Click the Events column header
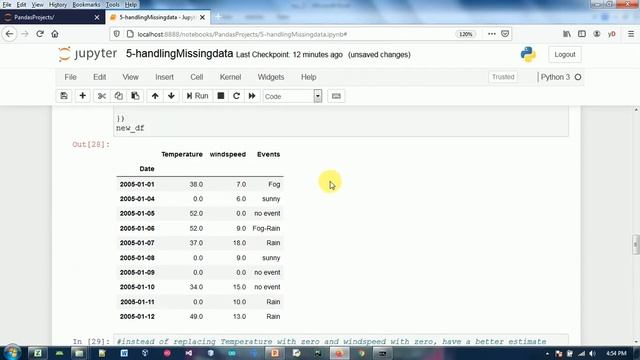The width and height of the screenshot is (640, 360). [268, 154]
